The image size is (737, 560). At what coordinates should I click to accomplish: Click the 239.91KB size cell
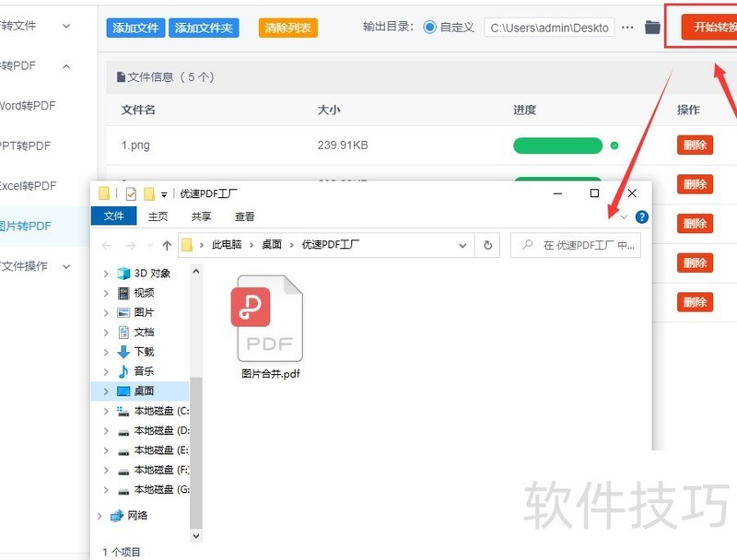tap(343, 146)
